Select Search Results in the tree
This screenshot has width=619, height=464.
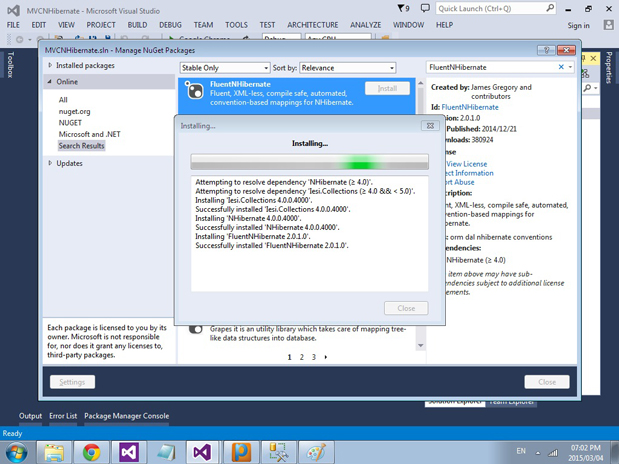(x=82, y=146)
